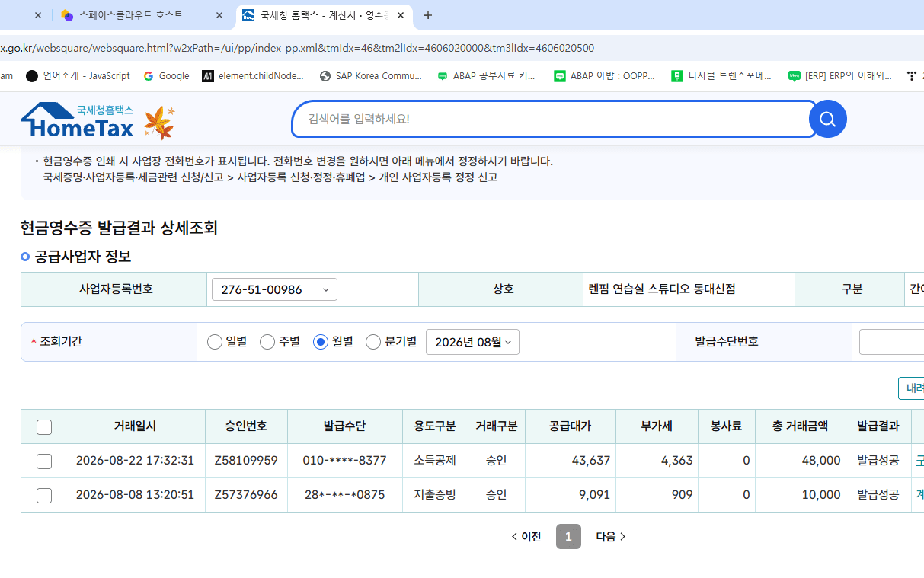Viewport: 924px width, 578px height.
Task: Click the 10,000 total amount
Action: tap(821, 495)
